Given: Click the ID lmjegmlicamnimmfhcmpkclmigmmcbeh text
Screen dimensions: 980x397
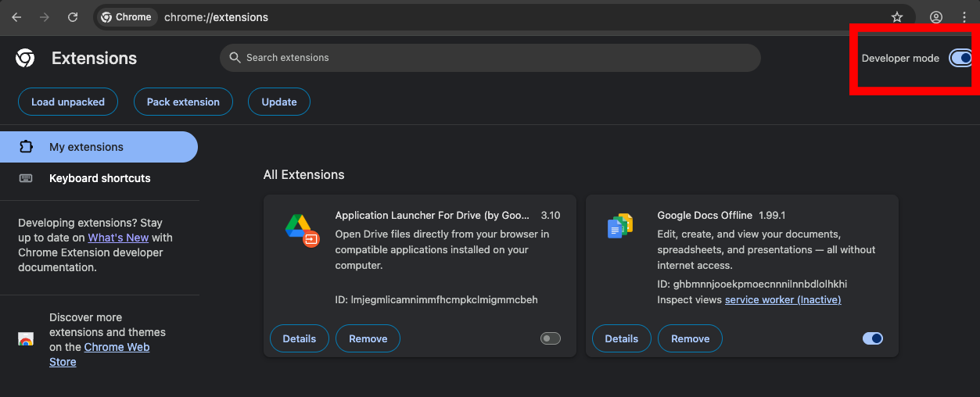Looking at the screenshot, I should (x=436, y=299).
